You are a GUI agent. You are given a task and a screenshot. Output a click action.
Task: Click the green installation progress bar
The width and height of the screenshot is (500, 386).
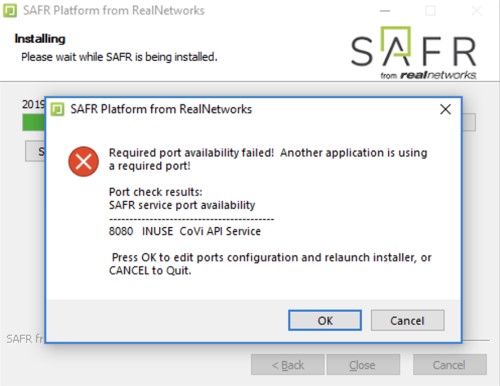click(x=34, y=122)
